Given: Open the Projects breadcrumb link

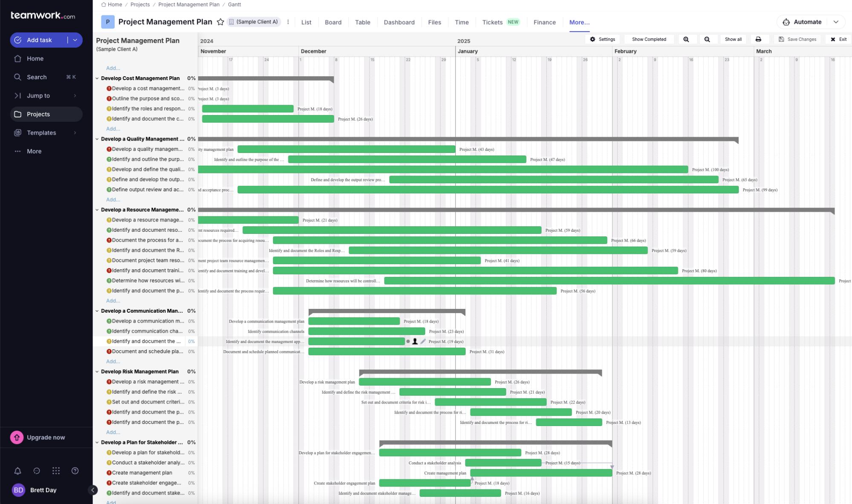Looking at the screenshot, I should click(x=140, y=4).
